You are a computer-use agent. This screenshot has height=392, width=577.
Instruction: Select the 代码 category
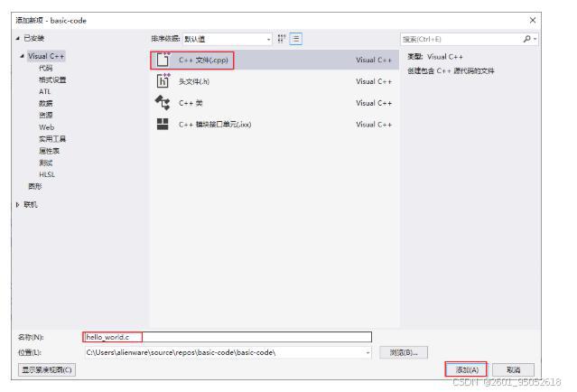pyautogui.click(x=46, y=68)
